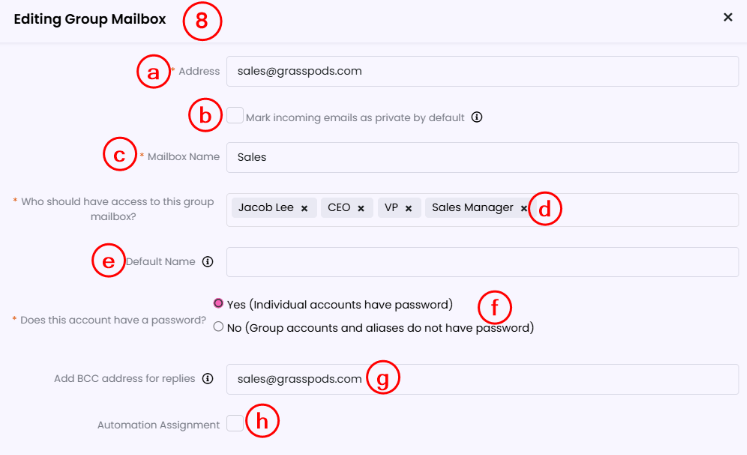
Task: Click info icon next to Default Name
Action: (208, 262)
